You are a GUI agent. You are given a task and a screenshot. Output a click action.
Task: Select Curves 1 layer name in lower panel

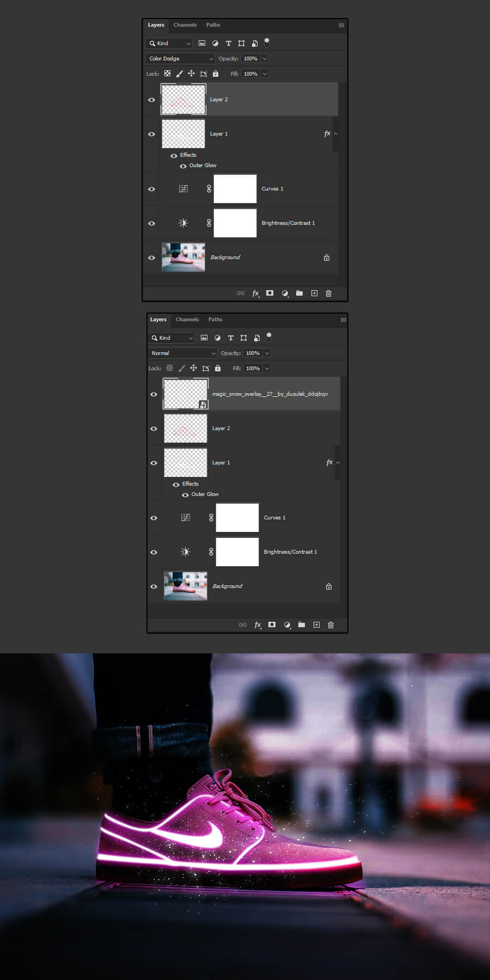274,518
